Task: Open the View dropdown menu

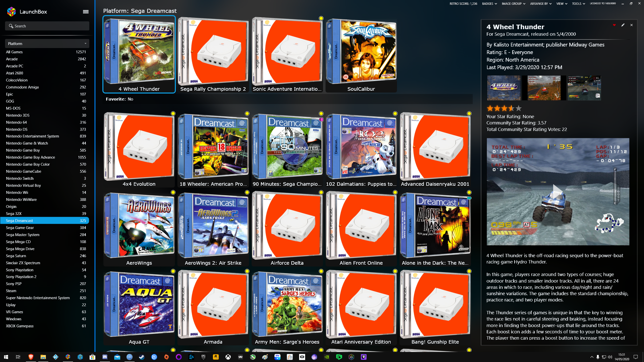Action: [562, 4]
